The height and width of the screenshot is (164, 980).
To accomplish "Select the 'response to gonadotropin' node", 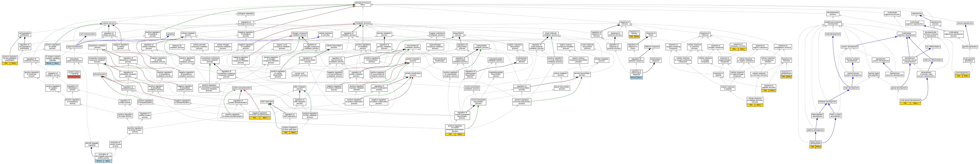I will [786, 74].
